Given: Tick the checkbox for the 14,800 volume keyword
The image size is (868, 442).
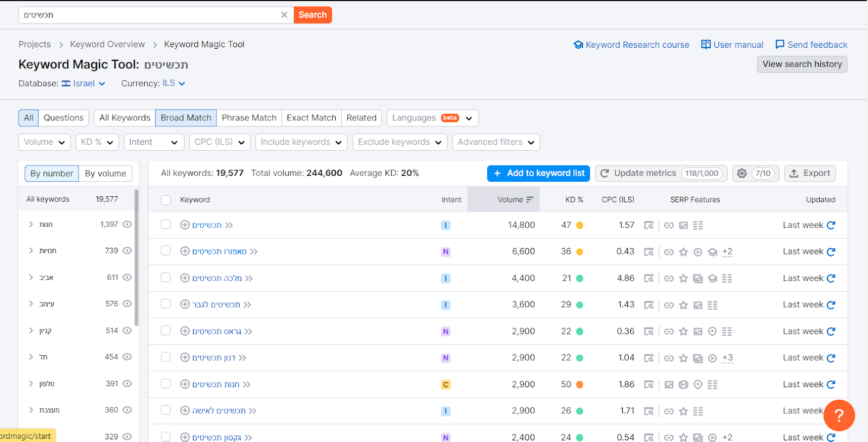Looking at the screenshot, I should pos(166,225).
